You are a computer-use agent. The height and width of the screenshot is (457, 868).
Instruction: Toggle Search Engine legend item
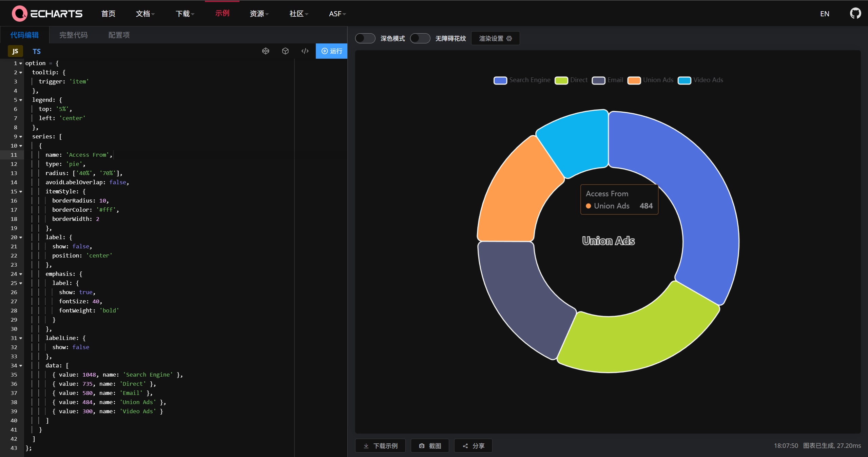pos(522,80)
